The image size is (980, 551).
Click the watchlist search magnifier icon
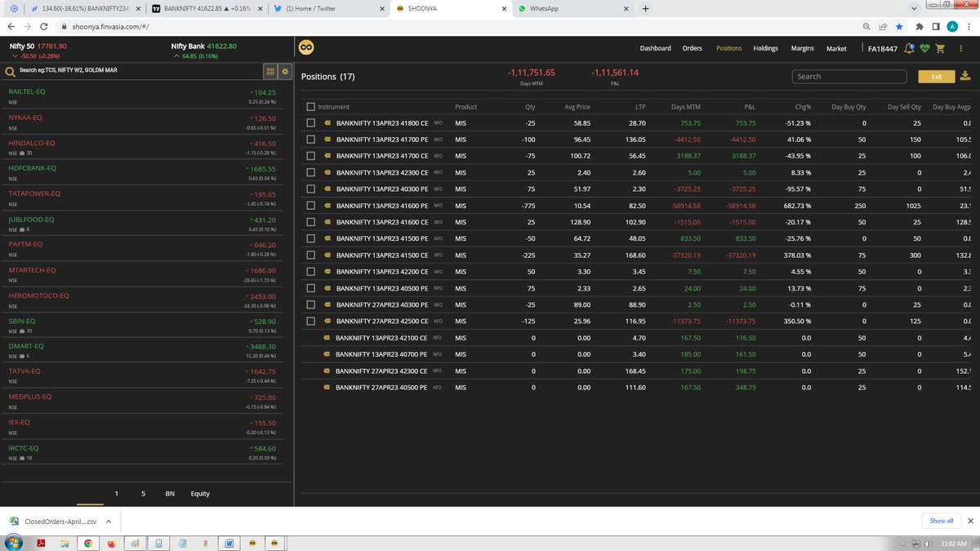11,71
